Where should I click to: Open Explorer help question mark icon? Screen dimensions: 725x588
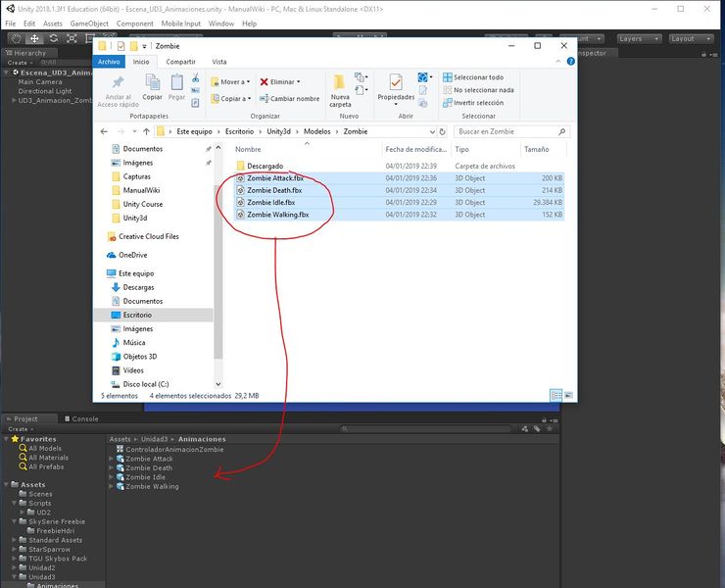tap(571, 62)
